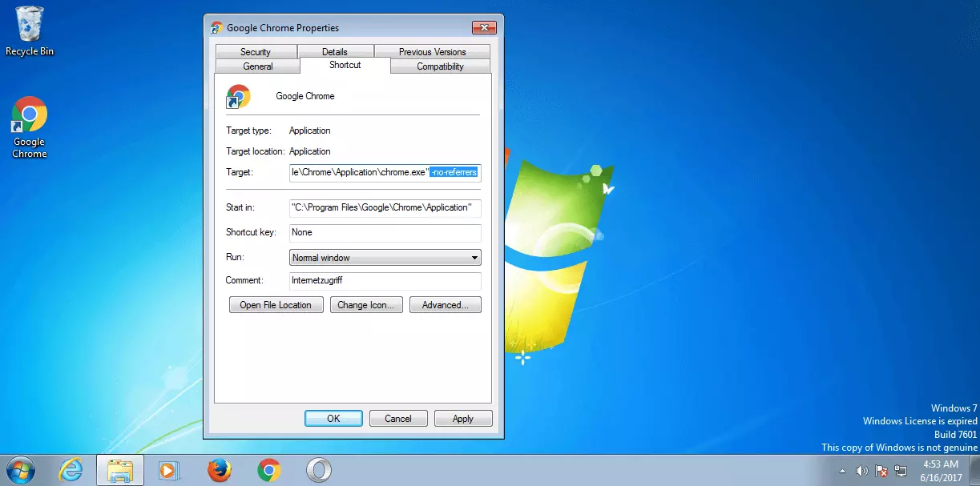Close the Google Chrome Properties dialog
This screenshot has width=980, height=486.
pyautogui.click(x=484, y=27)
